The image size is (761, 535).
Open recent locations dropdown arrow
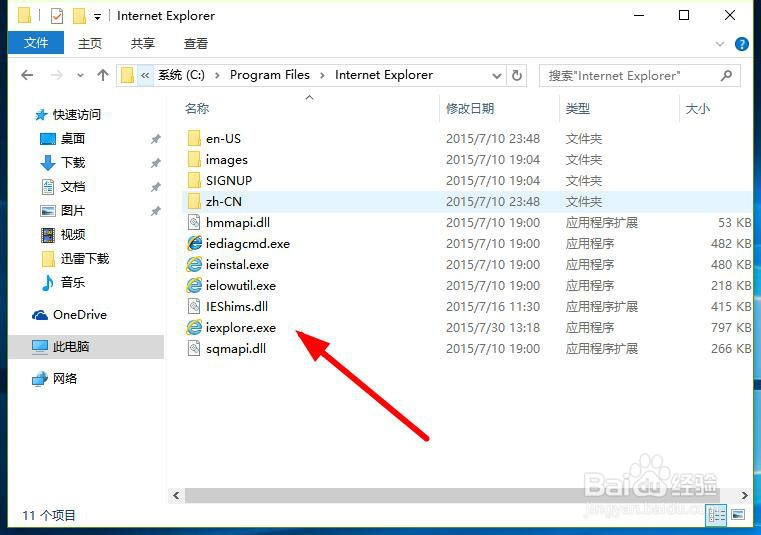(80, 75)
